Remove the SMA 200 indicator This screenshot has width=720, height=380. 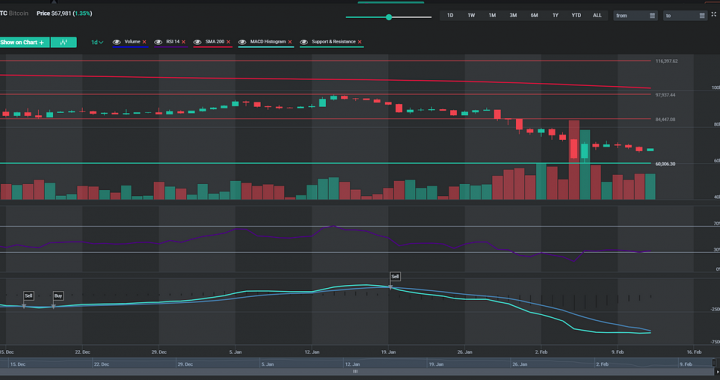(x=228, y=42)
